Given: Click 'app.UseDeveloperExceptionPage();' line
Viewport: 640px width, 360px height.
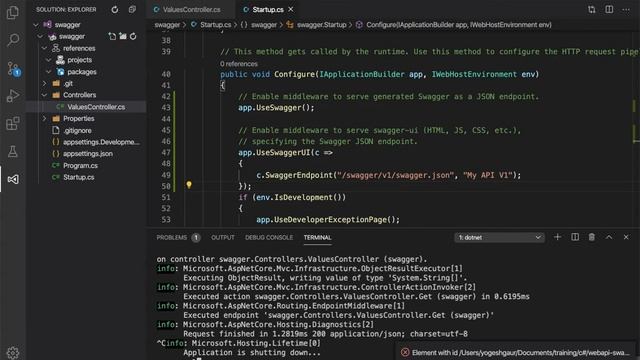Looking at the screenshot, I should point(328,220).
